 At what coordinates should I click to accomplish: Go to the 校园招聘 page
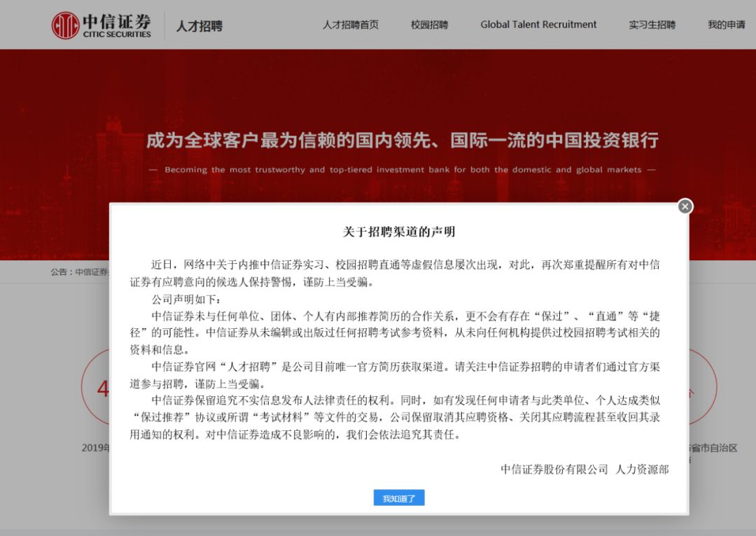pos(429,24)
